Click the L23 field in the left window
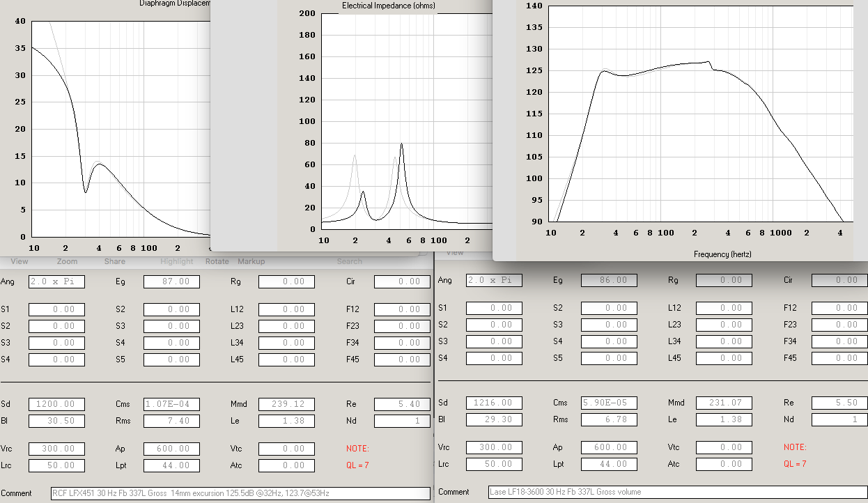This screenshot has height=503, width=868. click(x=286, y=326)
